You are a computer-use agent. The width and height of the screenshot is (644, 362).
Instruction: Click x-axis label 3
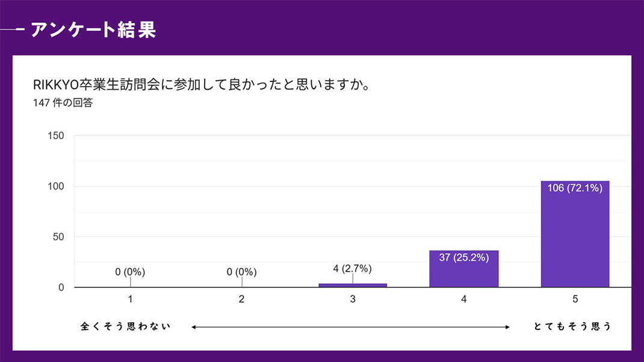click(353, 299)
